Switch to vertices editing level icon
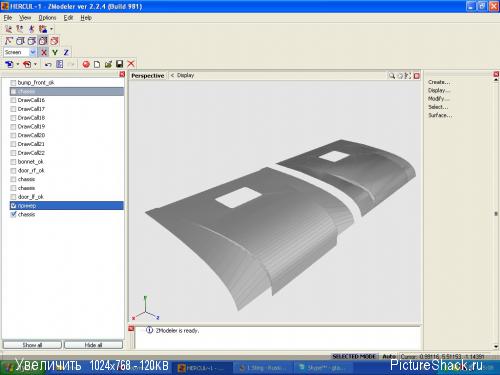Image resolution: width=500 pixels, height=375 pixels. (x=9, y=41)
